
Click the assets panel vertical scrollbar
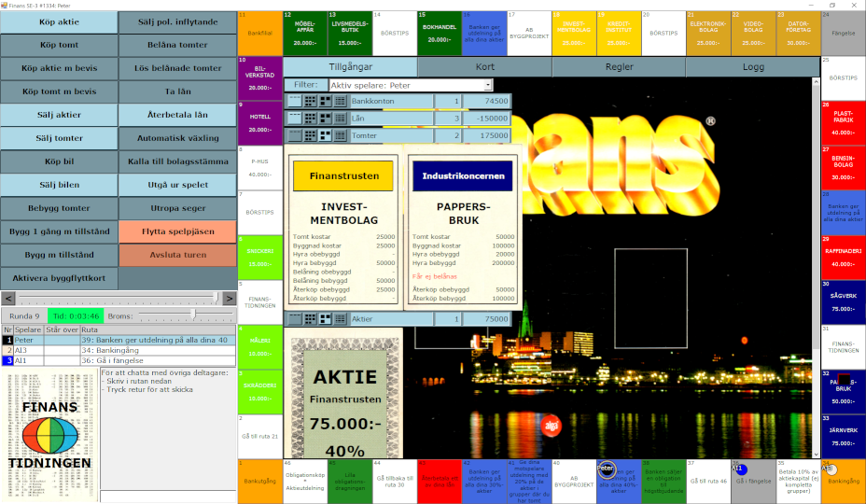pyautogui.click(x=816, y=268)
